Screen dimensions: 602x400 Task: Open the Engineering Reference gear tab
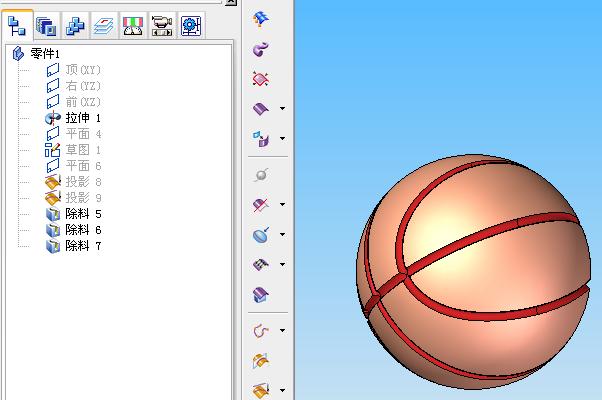191,26
